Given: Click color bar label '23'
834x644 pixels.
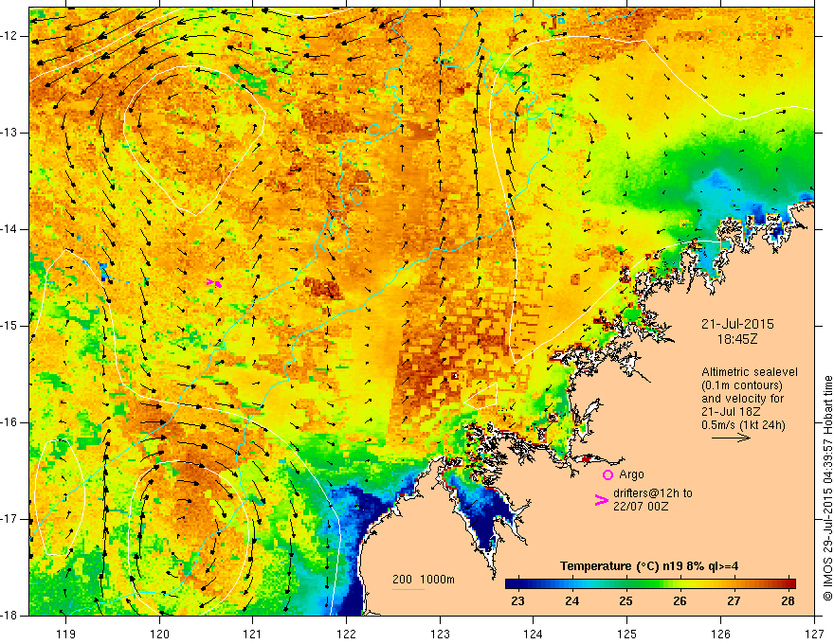Looking at the screenshot, I should pos(517,601).
